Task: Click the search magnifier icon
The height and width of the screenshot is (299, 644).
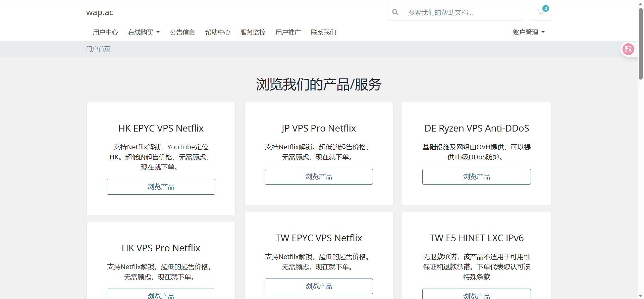Action: (395, 12)
